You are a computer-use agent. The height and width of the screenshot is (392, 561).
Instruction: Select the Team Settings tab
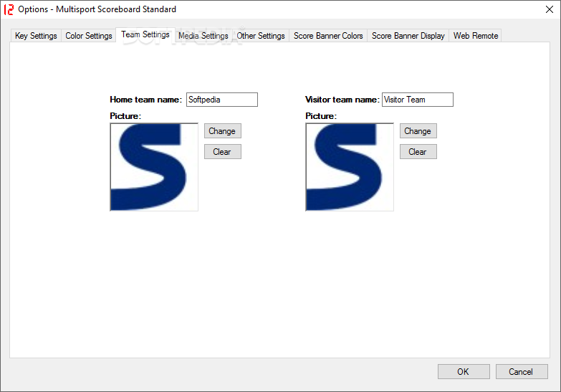[145, 34]
